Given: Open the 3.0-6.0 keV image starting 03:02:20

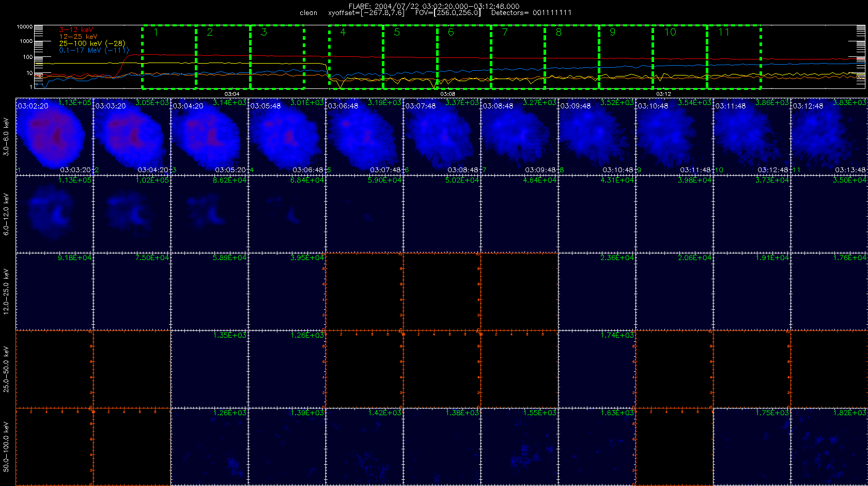Looking at the screenshot, I should point(54,136).
